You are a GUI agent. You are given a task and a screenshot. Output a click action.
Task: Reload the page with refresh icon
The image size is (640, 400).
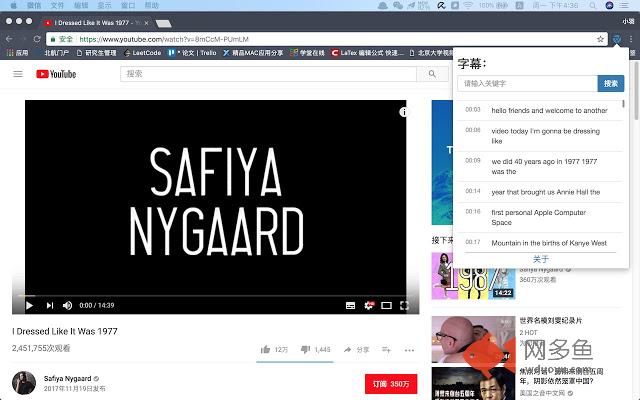(37, 39)
